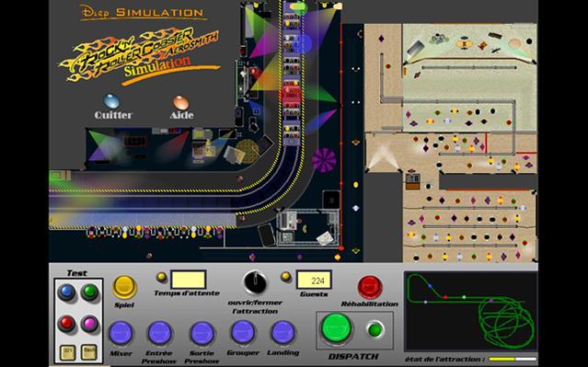Click the purple Sortie Preshow button
This screenshot has width=588, height=367.
click(x=202, y=333)
